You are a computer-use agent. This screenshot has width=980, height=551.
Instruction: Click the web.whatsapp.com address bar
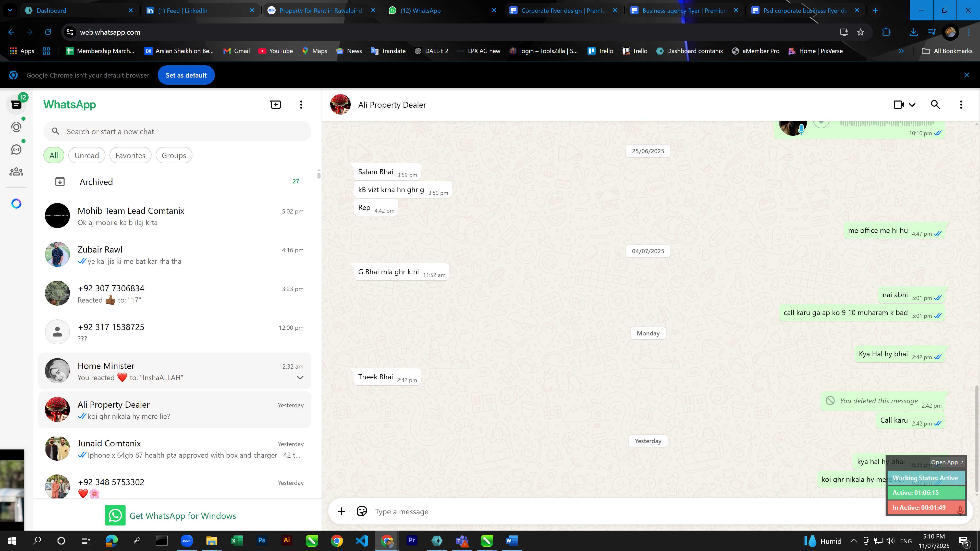tap(449, 32)
